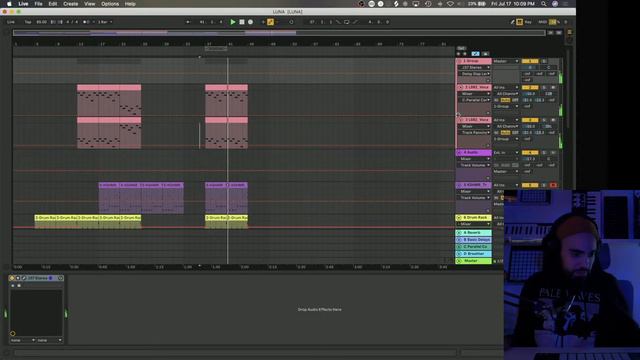This screenshot has width=640, height=360.
Task: Open the Live menu in the menu bar
Action: pyautogui.click(x=23, y=4)
